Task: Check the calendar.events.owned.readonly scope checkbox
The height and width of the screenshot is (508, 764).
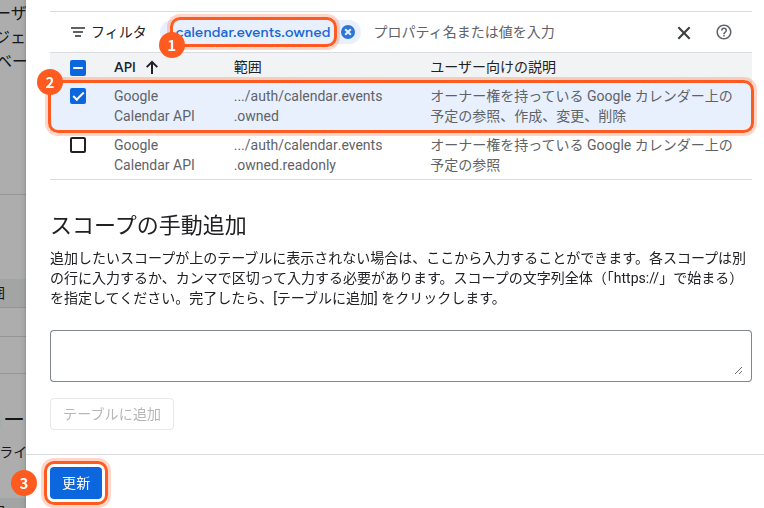Action: tap(78, 145)
